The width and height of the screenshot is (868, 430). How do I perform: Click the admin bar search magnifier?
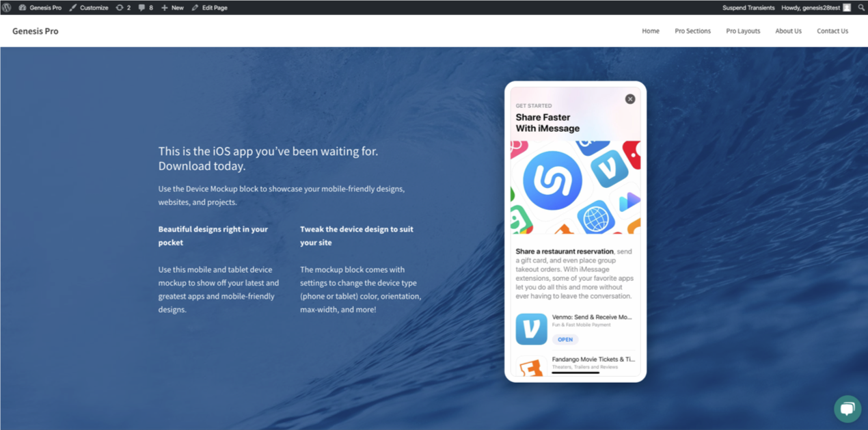coord(861,8)
